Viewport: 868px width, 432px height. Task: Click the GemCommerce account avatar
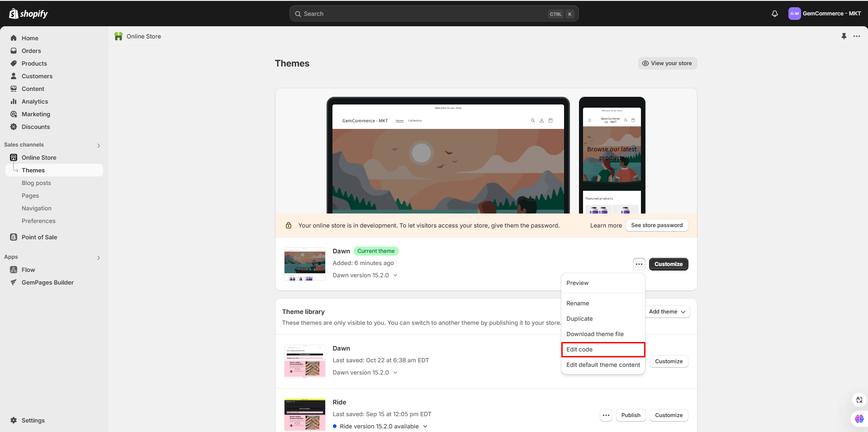click(794, 14)
